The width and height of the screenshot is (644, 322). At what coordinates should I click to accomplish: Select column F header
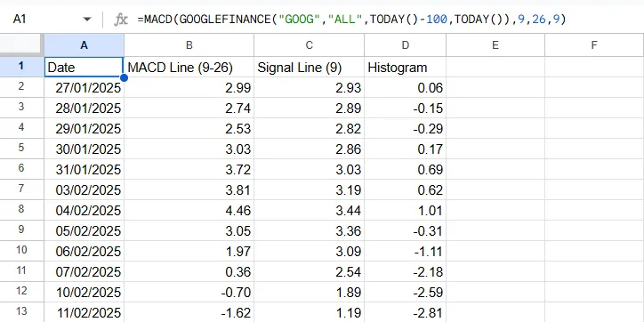(x=594, y=45)
